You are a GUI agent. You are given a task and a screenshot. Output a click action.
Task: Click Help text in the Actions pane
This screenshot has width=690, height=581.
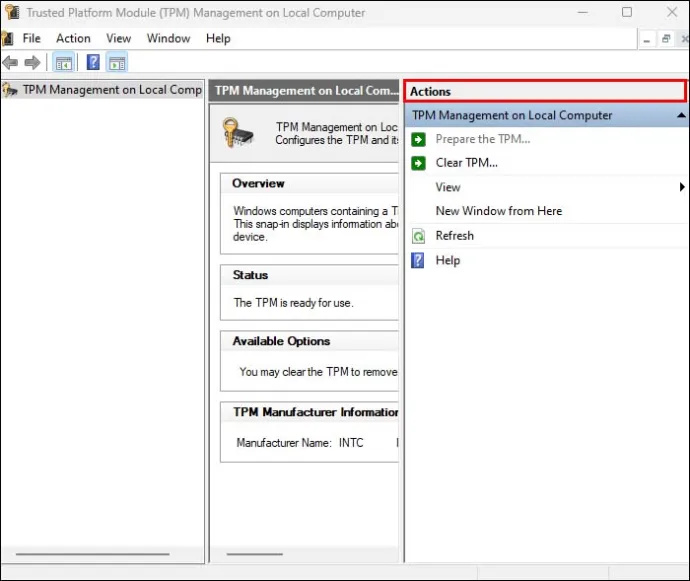tap(448, 260)
